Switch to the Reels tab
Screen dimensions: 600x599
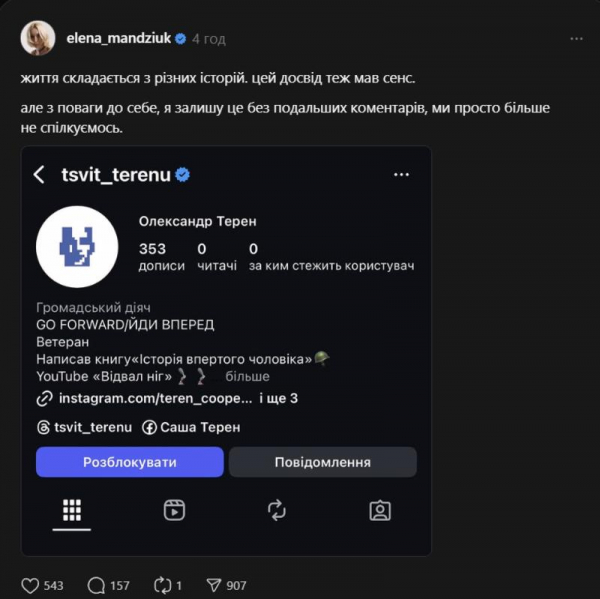click(174, 510)
